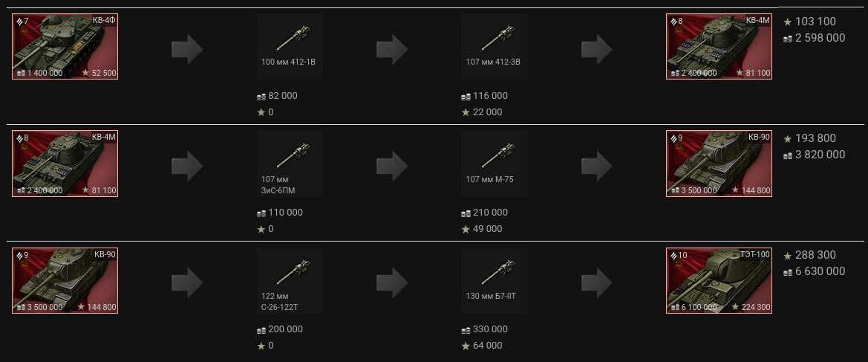Open the tier 8 КВ-4М tank in the top row

click(719, 46)
